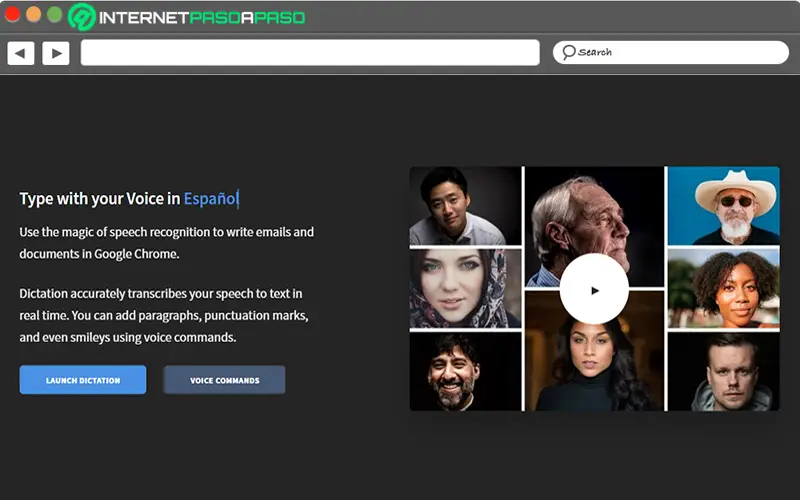Click the 'Use the magic of speech recognition' paragraph
Image resolution: width=800 pixels, height=500 pixels.
(x=167, y=243)
